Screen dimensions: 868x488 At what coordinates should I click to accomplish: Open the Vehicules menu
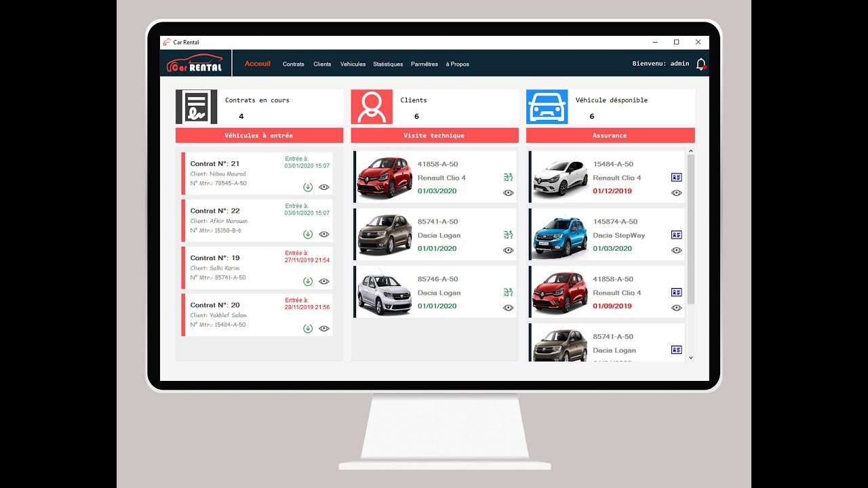click(x=353, y=64)
